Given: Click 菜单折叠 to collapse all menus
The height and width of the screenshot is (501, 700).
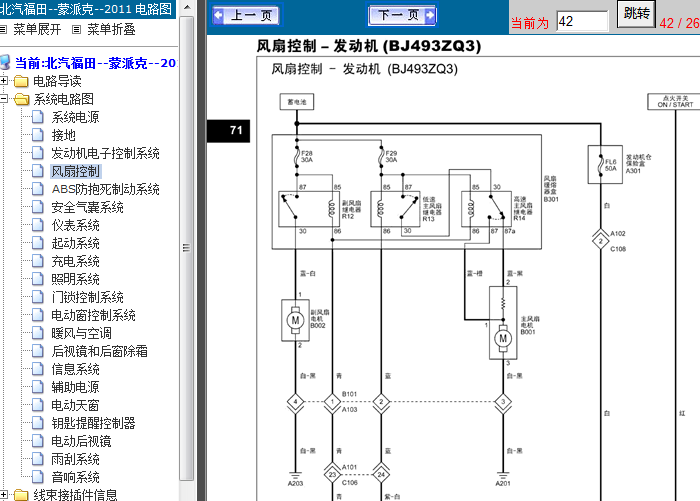Looking at the screenshot, I should (x=111, y=29).
